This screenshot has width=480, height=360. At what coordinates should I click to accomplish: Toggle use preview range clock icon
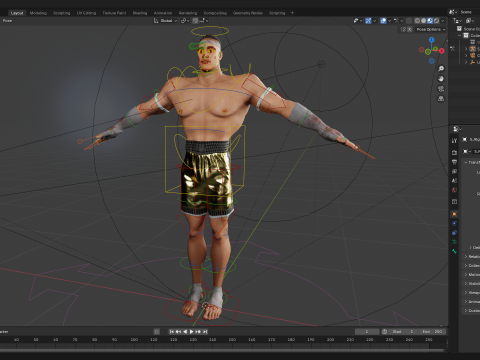point(384,332)
